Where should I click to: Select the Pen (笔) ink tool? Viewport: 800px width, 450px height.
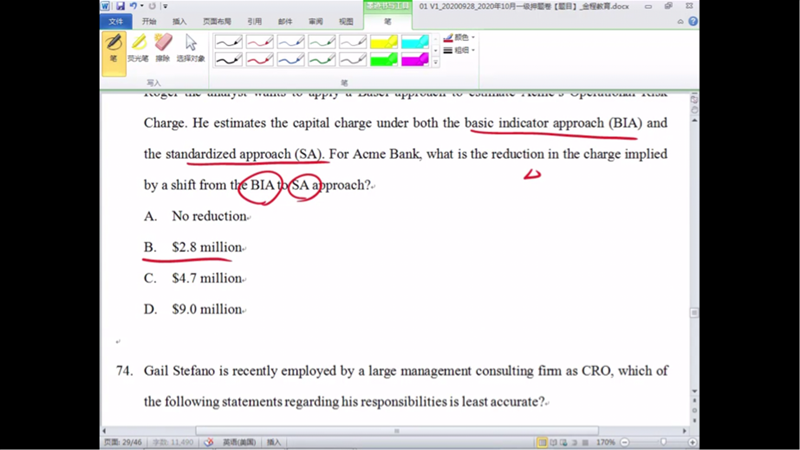point(113,48)
